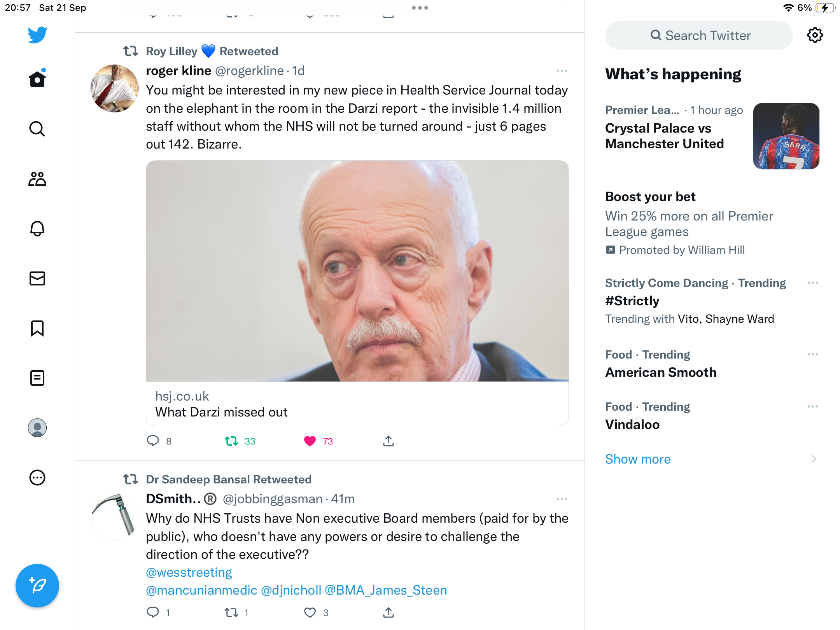Expand Show more trends chevron

click(814, 459)
